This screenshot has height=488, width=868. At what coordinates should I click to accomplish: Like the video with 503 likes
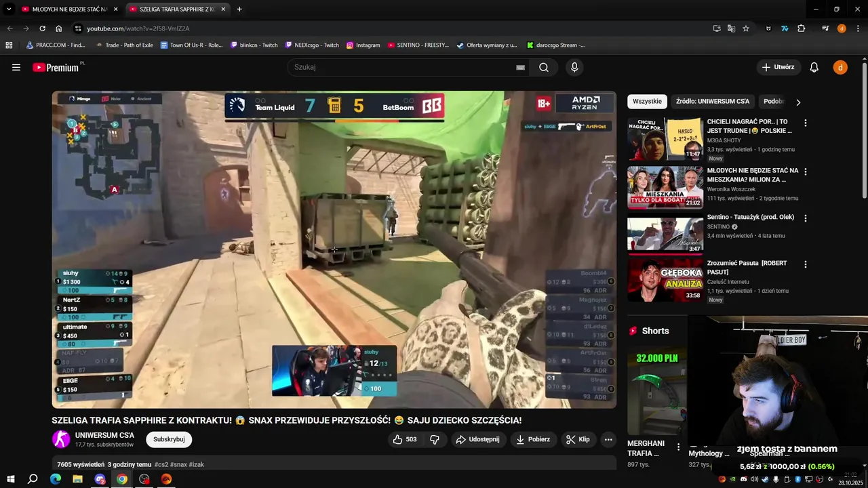coord(405,439)
